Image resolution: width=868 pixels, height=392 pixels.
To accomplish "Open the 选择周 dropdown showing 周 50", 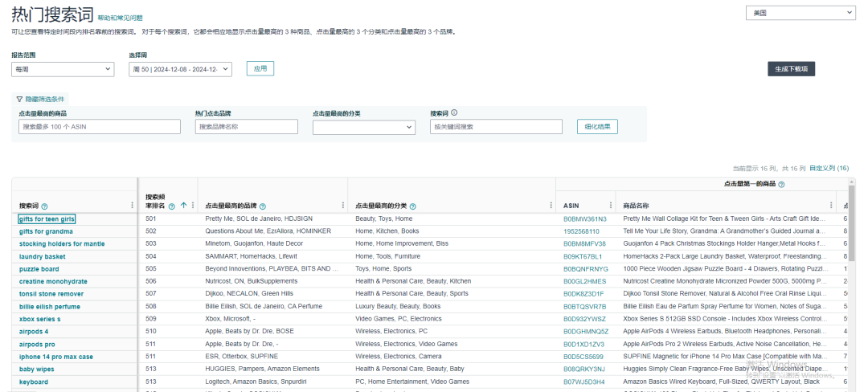I will click(181, 69).
